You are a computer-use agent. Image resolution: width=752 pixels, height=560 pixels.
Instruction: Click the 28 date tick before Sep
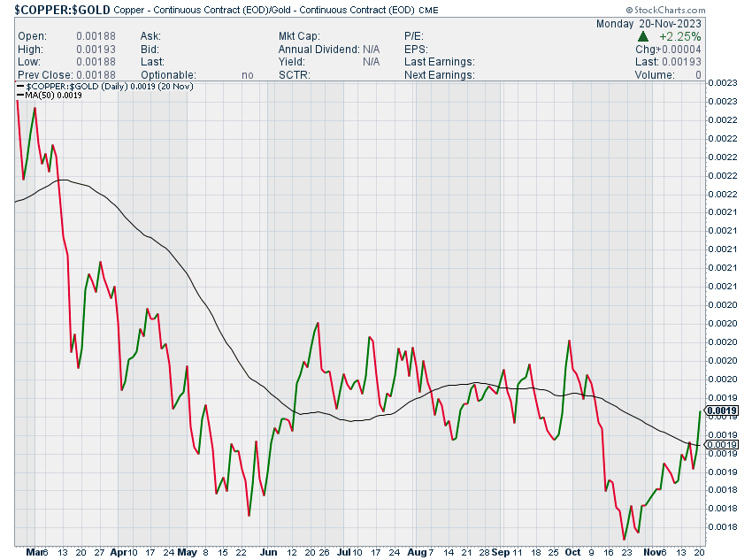[485, 552]
